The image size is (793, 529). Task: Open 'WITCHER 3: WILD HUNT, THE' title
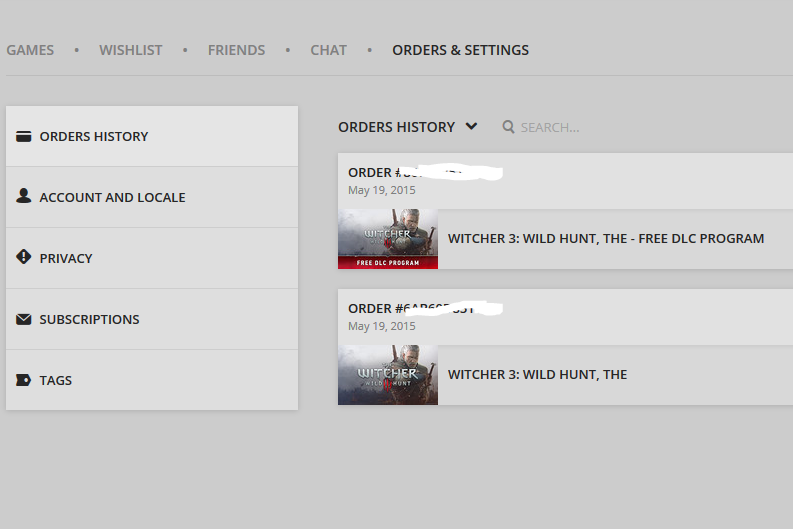(537, 374)
